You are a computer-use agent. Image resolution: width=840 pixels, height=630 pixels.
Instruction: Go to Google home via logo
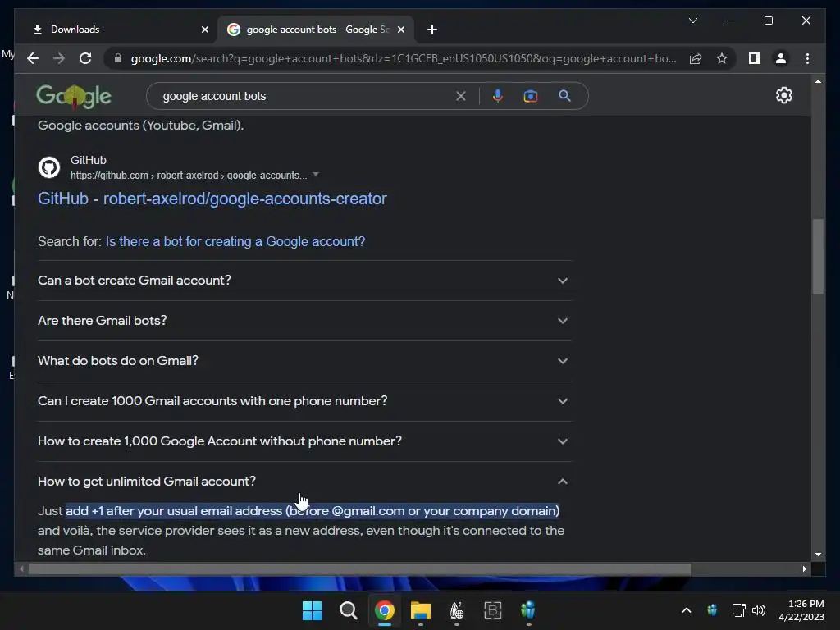(74, 97)
